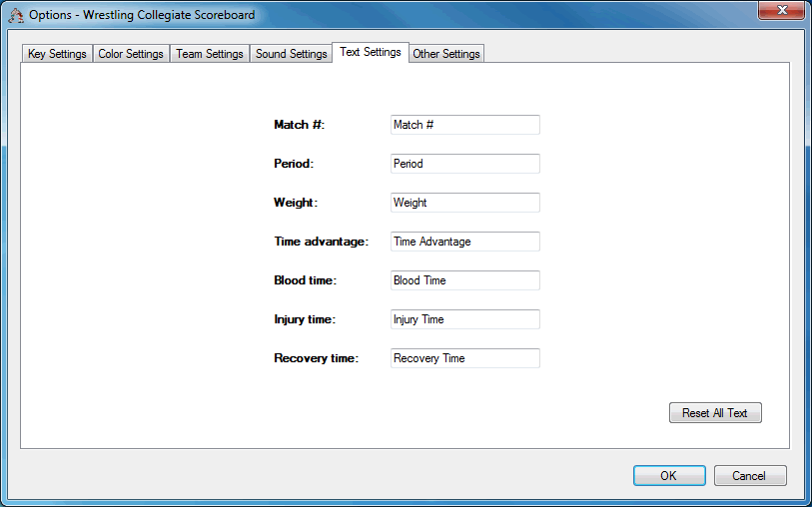Image resolution: width=812 pixels, height=507 pixels.
Task: Open the Other Settings tab
Action: point(446,54)
